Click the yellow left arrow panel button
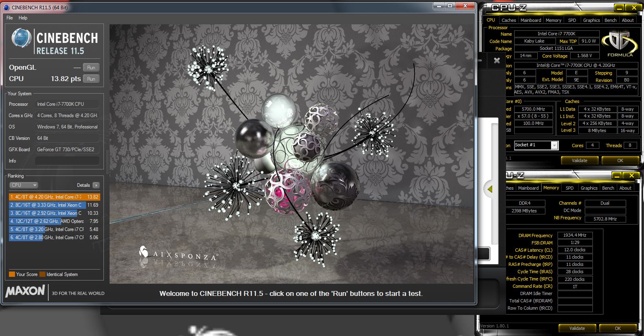This screenshot has width=644, height=336. pyautogui.click(x=490, y=189)
